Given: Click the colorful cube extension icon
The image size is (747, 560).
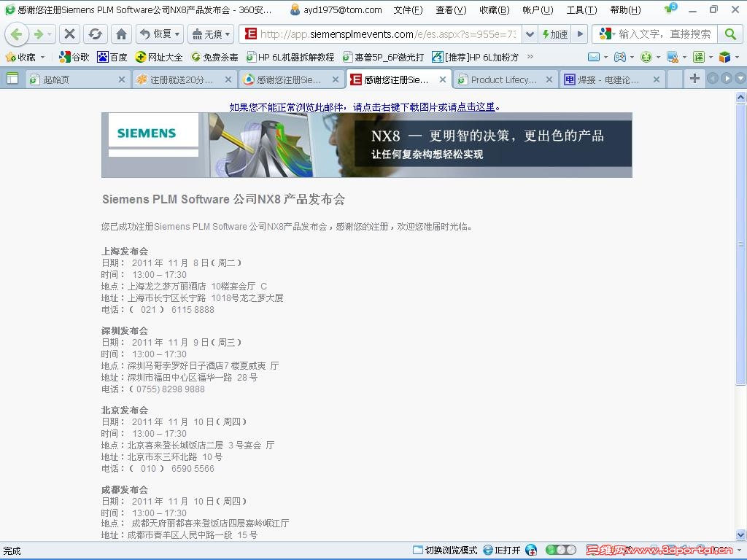Looking at the screenshot, I should [x=724, y=57].
